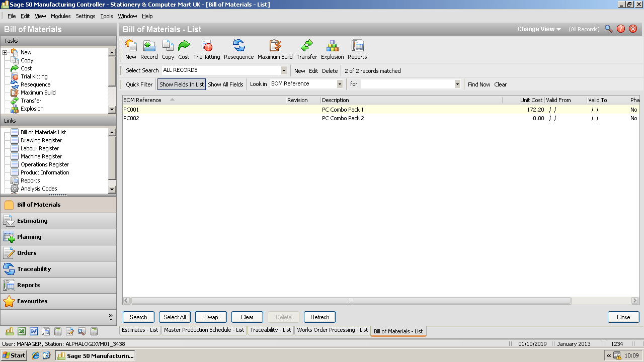Open the Modules menu
This screenshot has width=644, height=362.
point(60,16)
